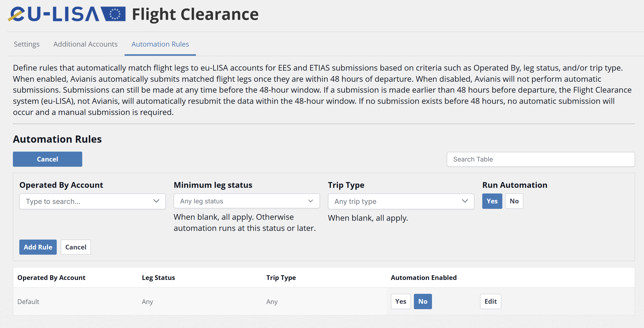Click the white Cancel button beside Add Rule

(76, 247)
